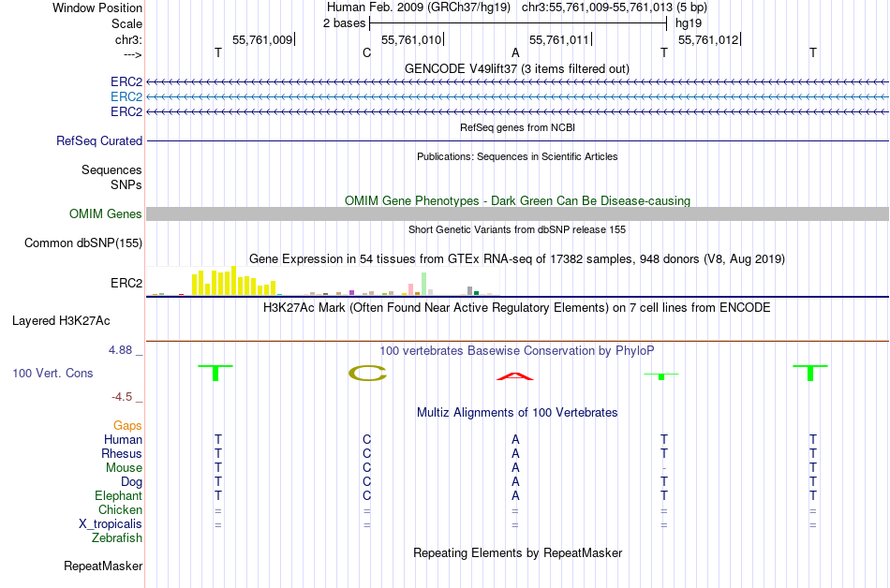Select the Mouse alignment row label
This screenshot has width=890, height=588.
(x=124, y=468)
